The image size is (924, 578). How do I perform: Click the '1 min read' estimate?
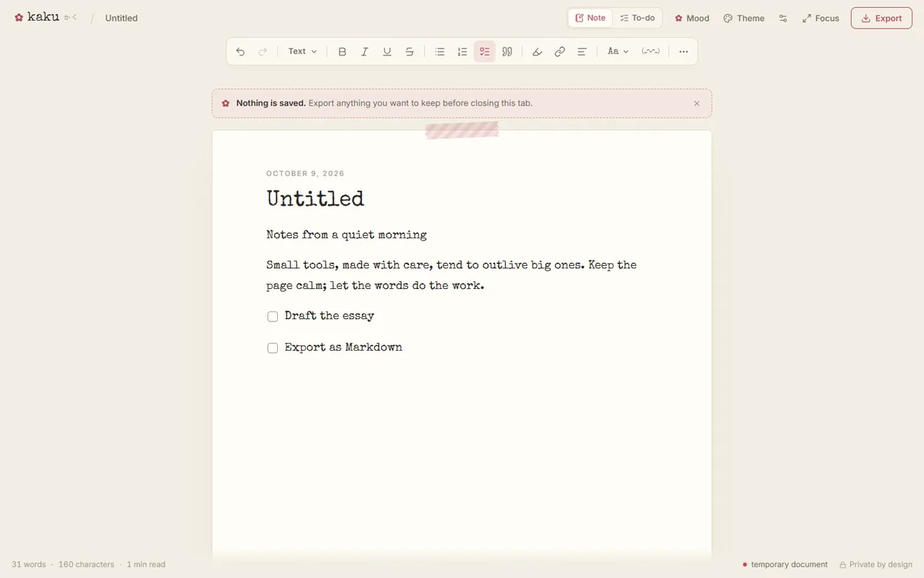(146, 564)
